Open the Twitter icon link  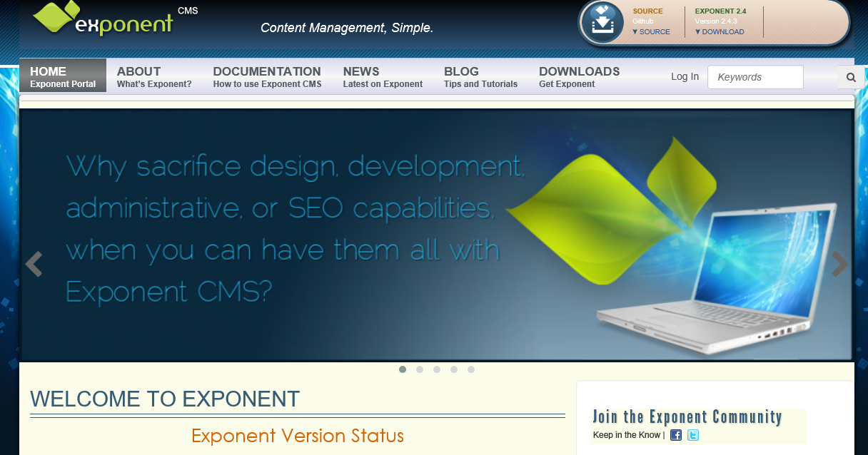pos(693,435)
